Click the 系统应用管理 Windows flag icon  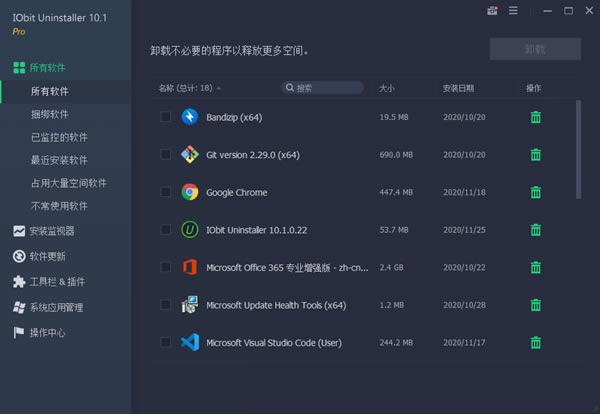[x=19, y=307]
